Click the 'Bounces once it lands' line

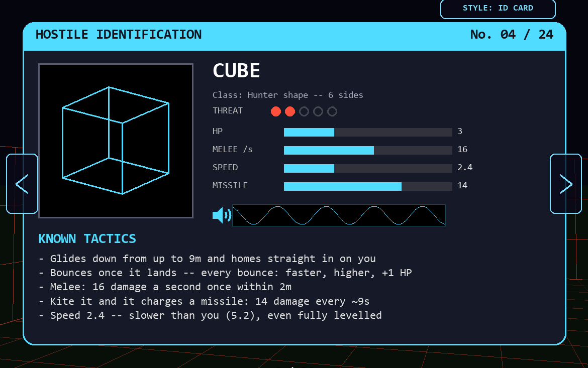[x=225, y=273]
